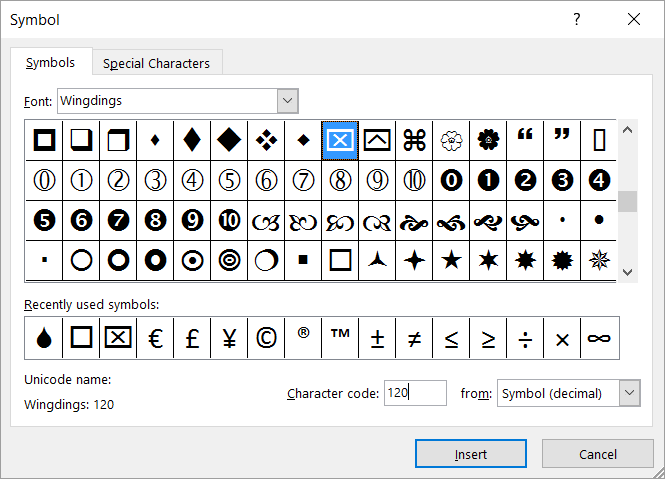This screenshot has width=665, height=479.
Task: Open the Font dropdown list
Action: pyautogui.click(x=287, y=100)
